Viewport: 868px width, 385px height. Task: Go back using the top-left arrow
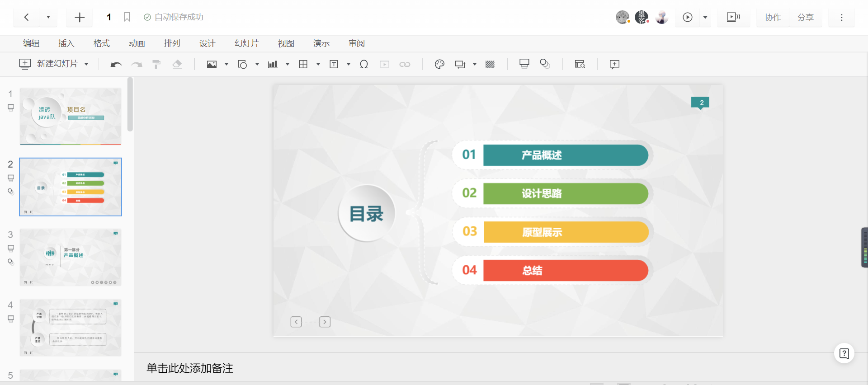pos(27,17)
